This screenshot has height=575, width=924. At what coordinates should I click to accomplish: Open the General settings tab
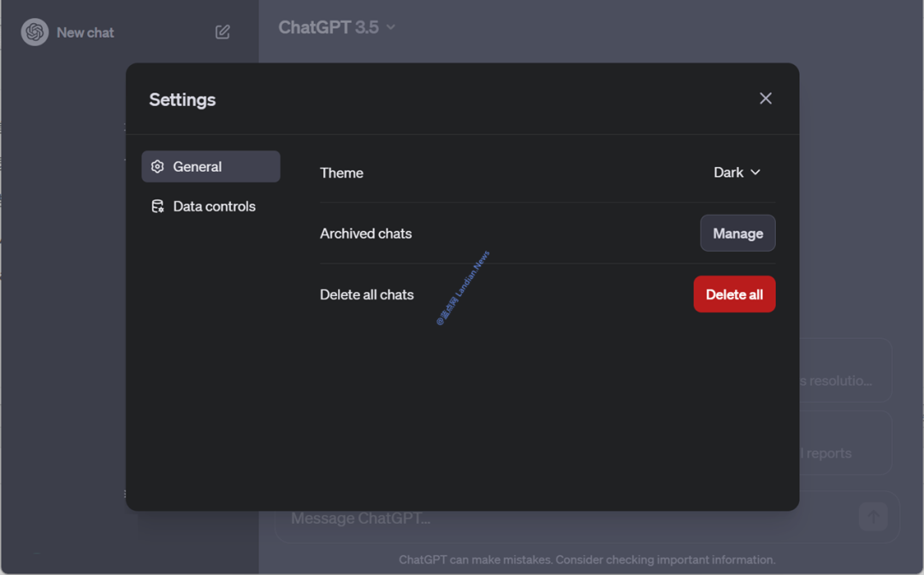coord(210,167)
